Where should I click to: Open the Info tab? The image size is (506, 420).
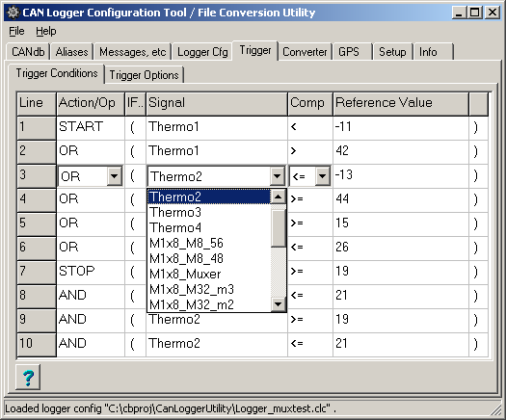coord(434,52)
